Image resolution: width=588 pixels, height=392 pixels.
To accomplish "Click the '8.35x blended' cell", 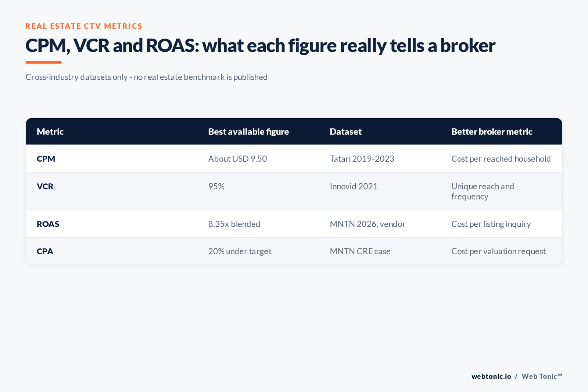I will pos(234,224).
